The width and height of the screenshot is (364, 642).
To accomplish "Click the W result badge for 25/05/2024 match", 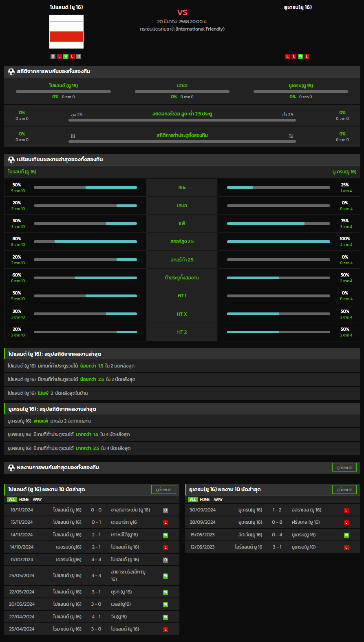I will tap(165, 576).
